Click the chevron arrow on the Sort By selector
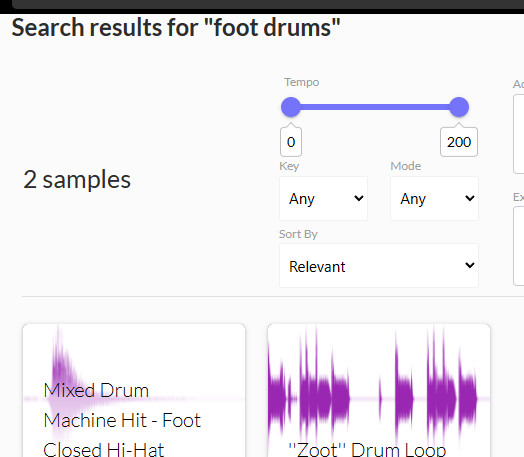 [470, 265]
